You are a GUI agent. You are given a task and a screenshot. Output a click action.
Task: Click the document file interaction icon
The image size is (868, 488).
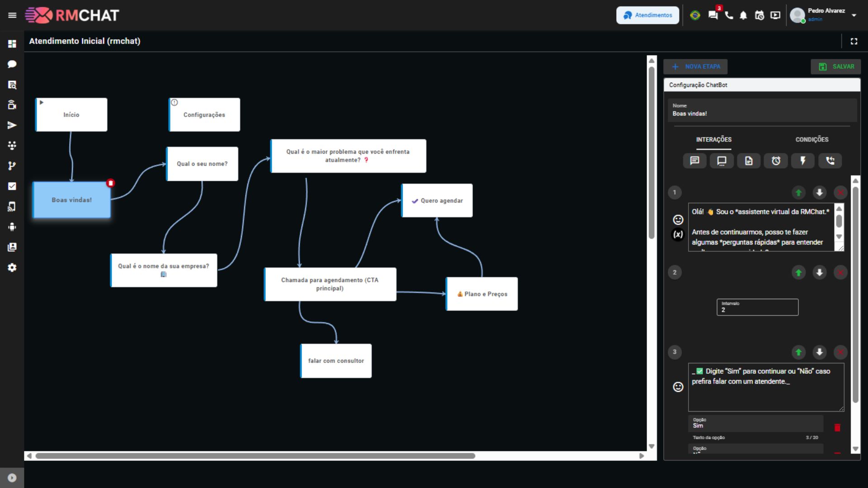(749, 161)
